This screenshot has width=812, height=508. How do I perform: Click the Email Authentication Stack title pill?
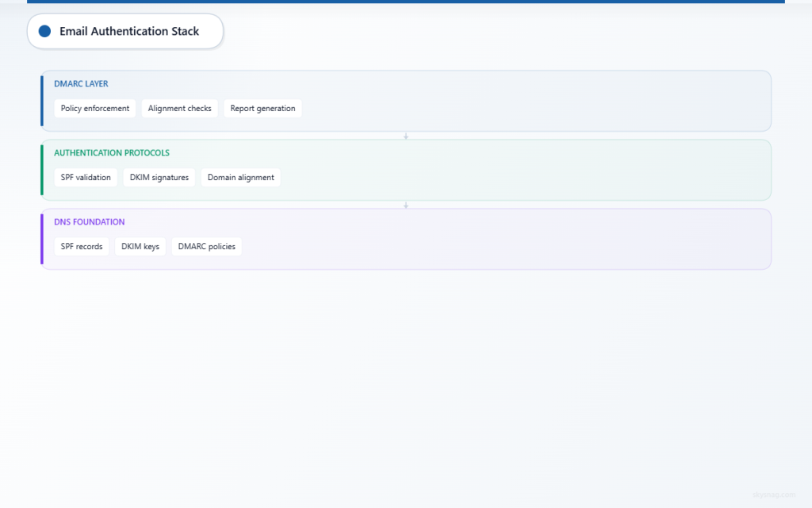click(124, 31)
